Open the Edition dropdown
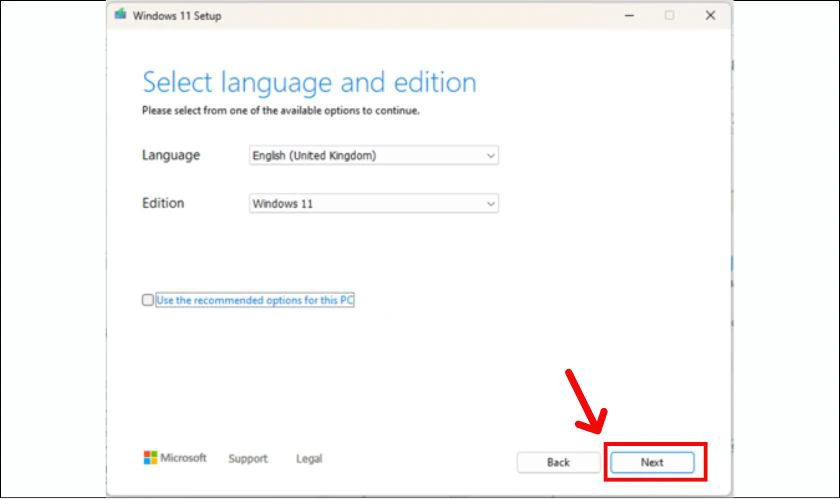The width and height of the screenshot is (840, 500). (373, 204)
